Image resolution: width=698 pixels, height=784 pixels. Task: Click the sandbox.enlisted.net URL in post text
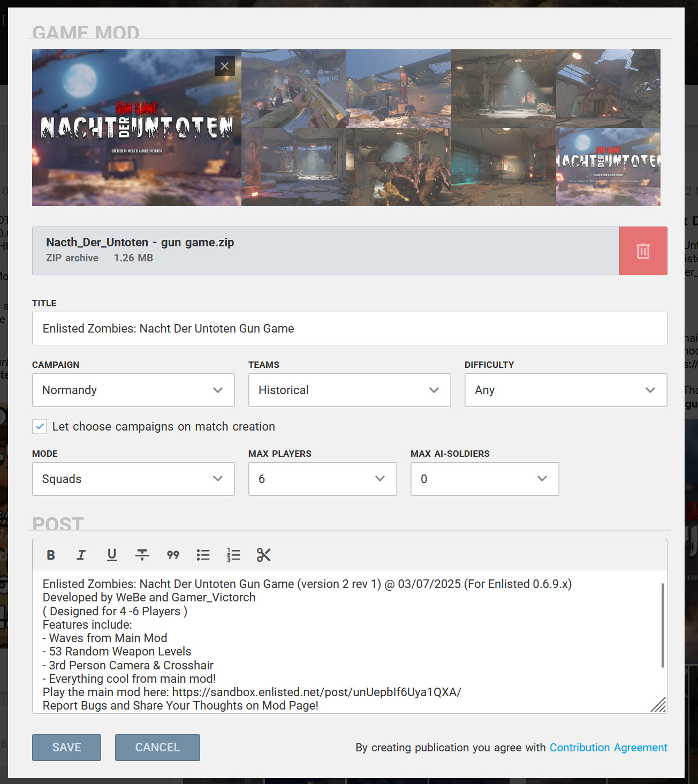point(317,692)
